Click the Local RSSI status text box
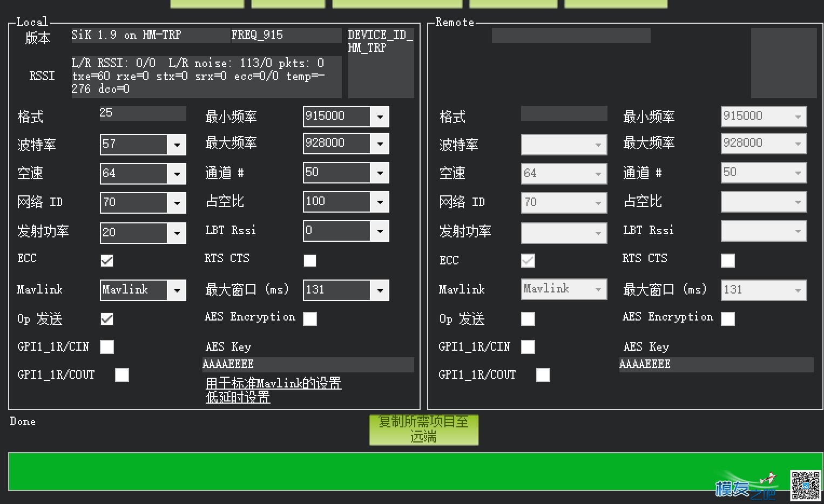This screenshot has height=504, width=824. (x=206, y=77)
